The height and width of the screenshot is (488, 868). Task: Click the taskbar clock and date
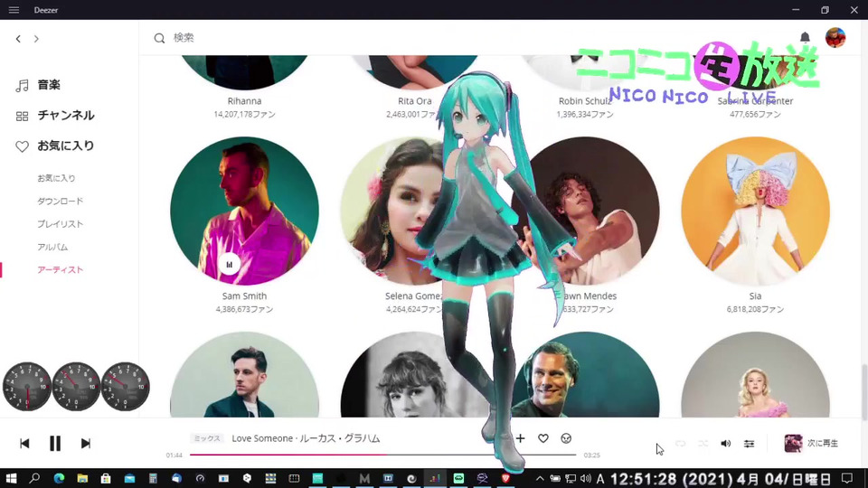tap(721, 479)
